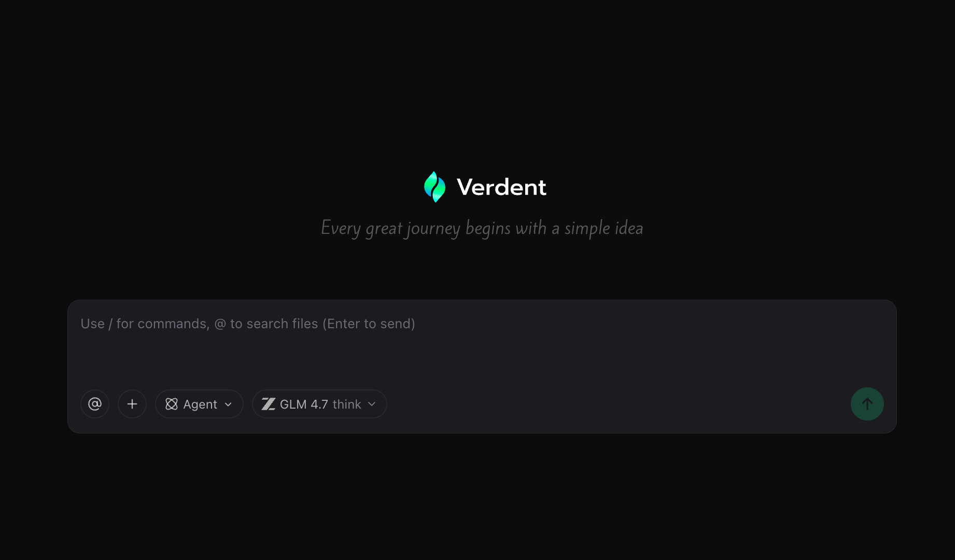
Task: Send the message with the green arrow button
Action: (867, 404)
